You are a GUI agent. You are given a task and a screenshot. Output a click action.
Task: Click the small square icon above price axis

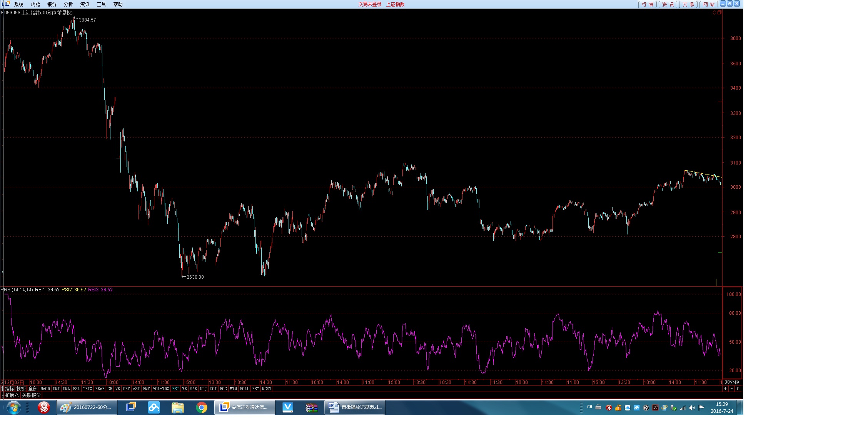pyautogui.click(x=719, y=13)
